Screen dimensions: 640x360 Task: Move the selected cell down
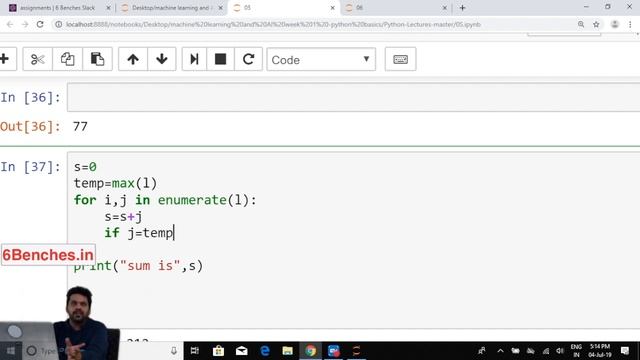[x=162, y=59]
